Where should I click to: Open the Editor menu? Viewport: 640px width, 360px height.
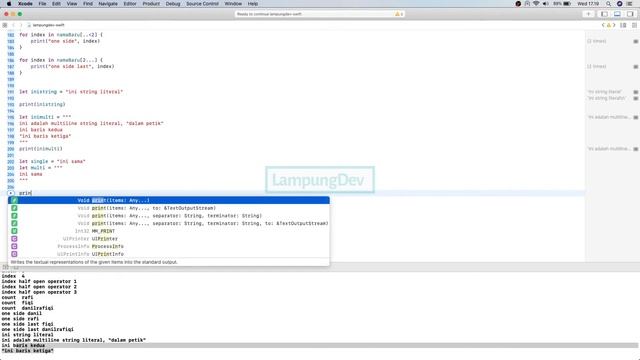click(x=130, y=4)
